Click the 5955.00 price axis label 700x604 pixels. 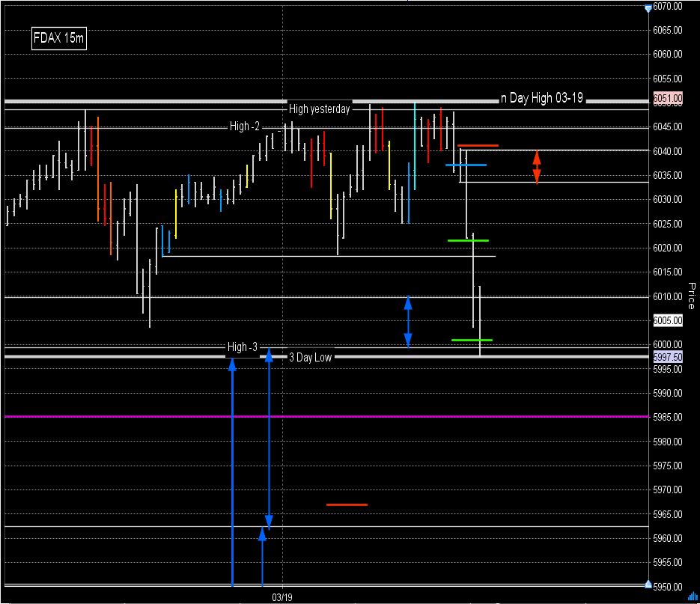668,563
